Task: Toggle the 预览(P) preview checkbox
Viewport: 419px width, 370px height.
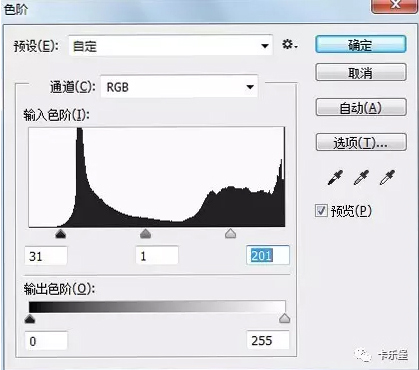Action: click(321, 211)
